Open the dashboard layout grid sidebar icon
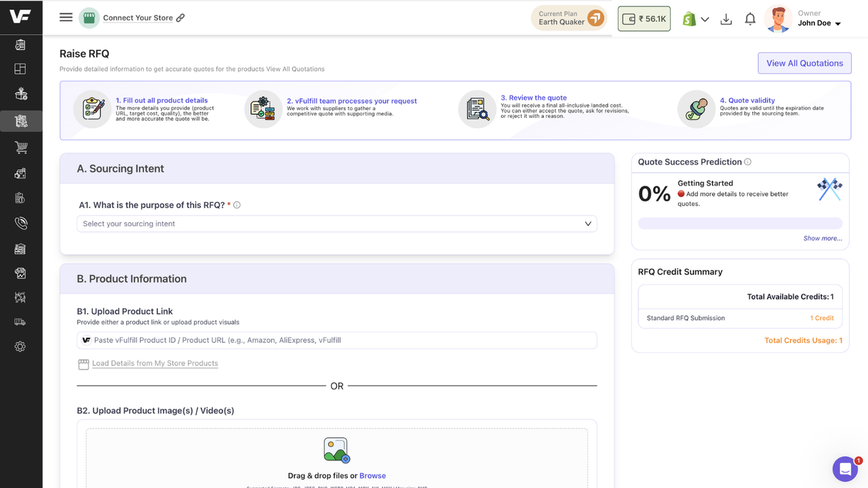Viewport: 868px width, 488px height. [20, 69]
